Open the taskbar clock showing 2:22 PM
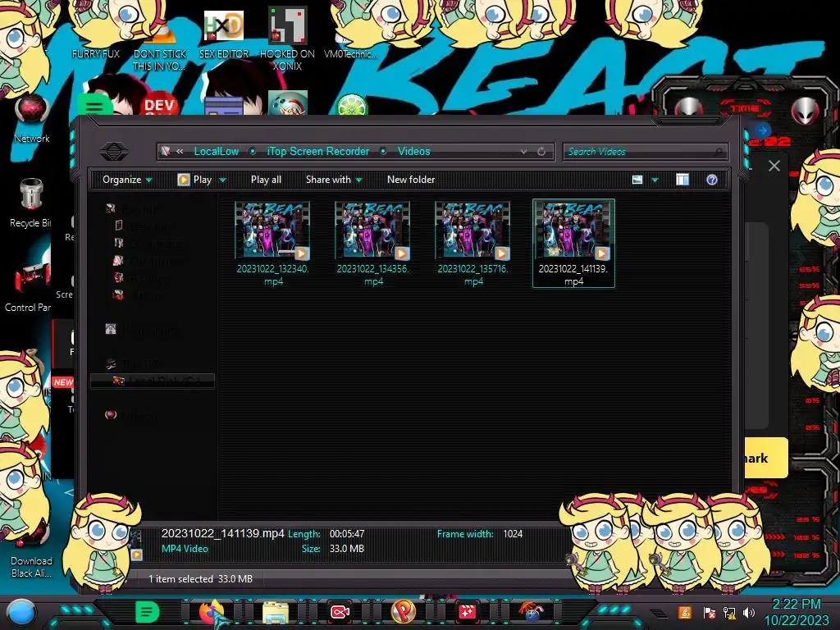840x630 pixels. pos(796,612)
